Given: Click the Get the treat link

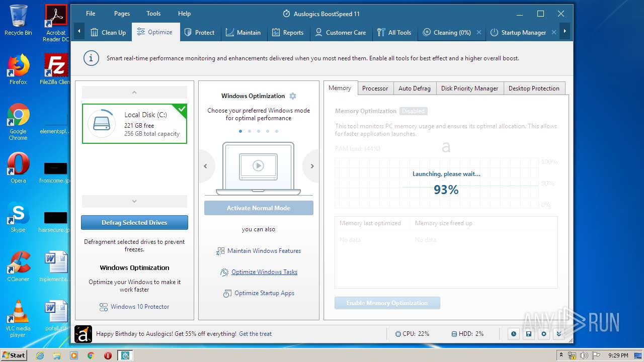Looking at the screenshot, I should [x=255, y=334].
